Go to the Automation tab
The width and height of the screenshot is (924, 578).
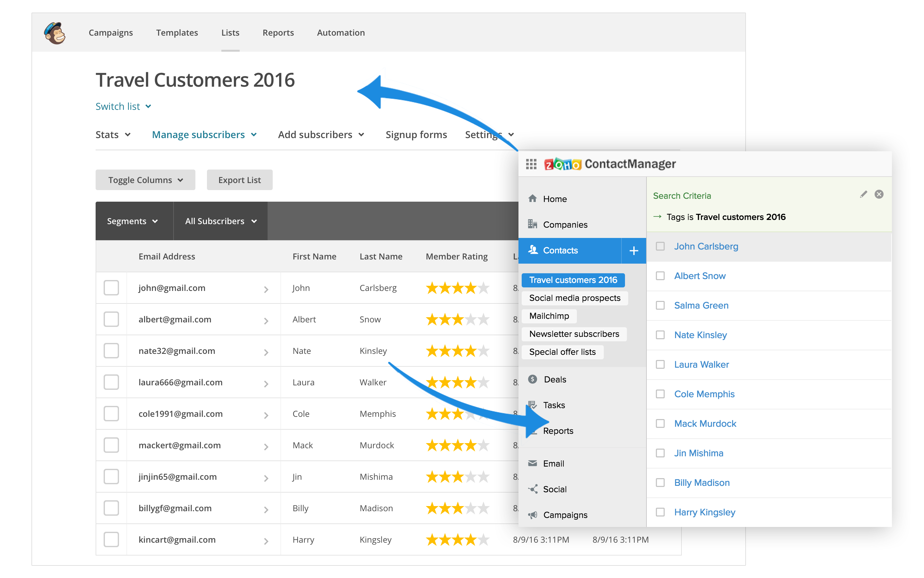(341, 32)
